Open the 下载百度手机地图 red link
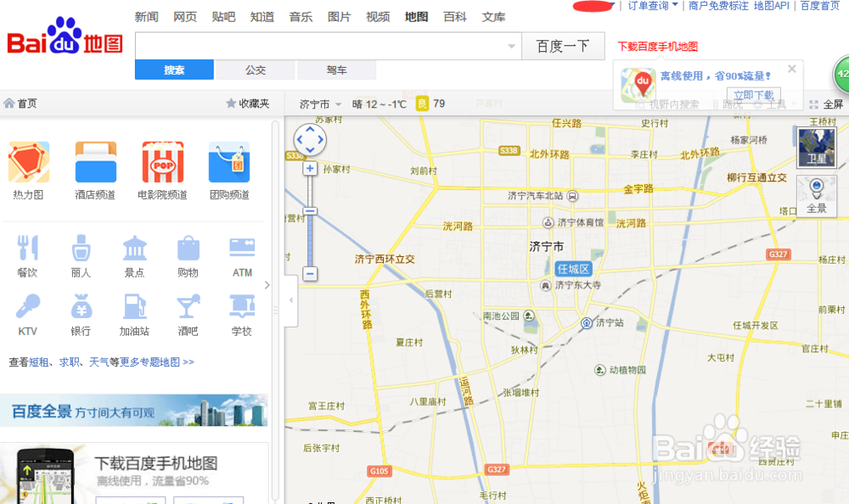 (x=658, y=47)
